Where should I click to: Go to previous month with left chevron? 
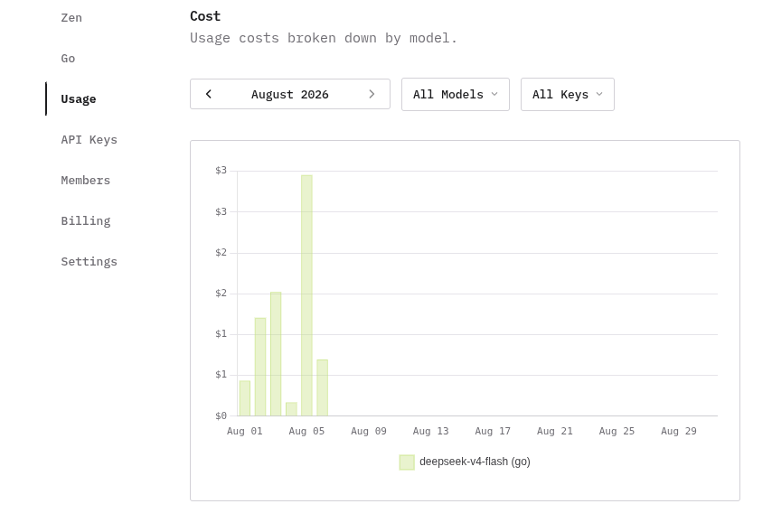[209, 94]
